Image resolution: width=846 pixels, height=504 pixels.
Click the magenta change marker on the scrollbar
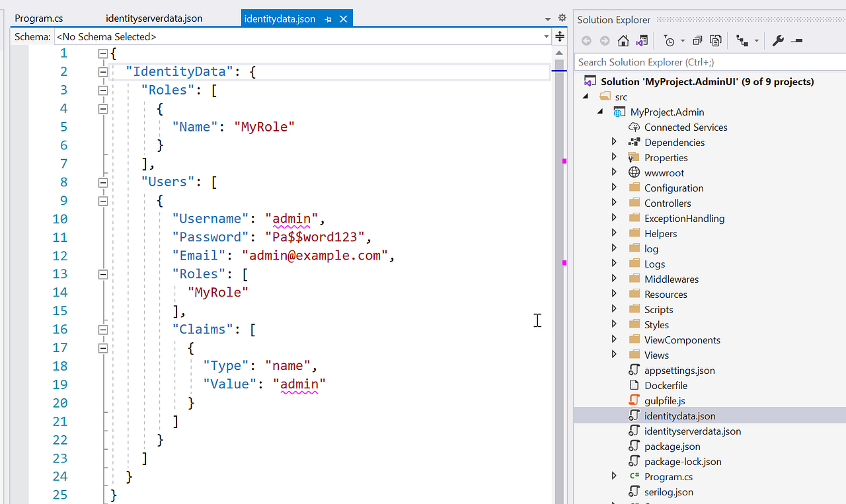(562, 161)
